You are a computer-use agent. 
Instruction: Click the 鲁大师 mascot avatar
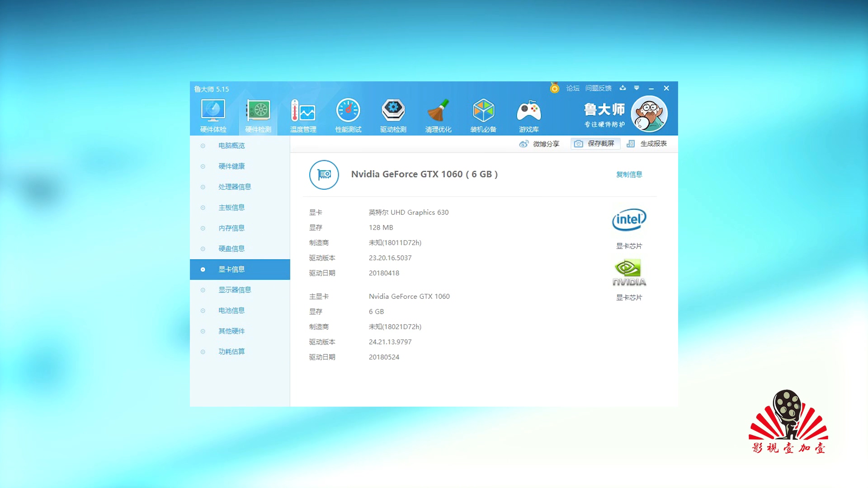pos(649,114)
